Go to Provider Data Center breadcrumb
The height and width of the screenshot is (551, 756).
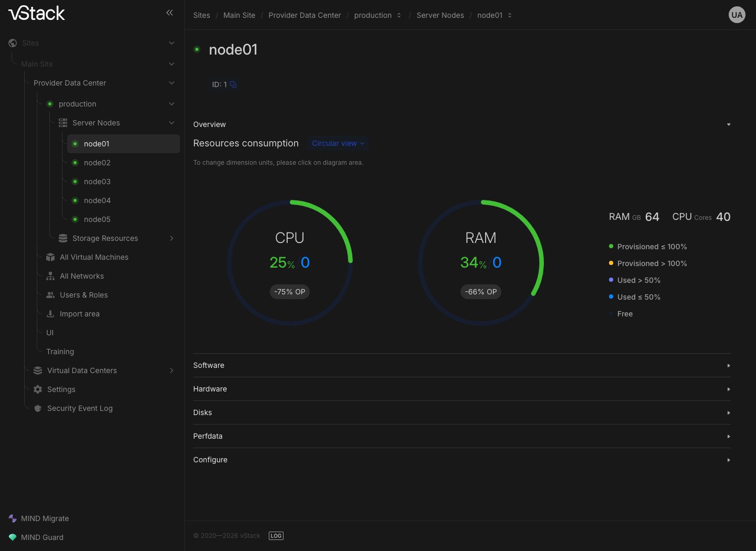(304, 15)
